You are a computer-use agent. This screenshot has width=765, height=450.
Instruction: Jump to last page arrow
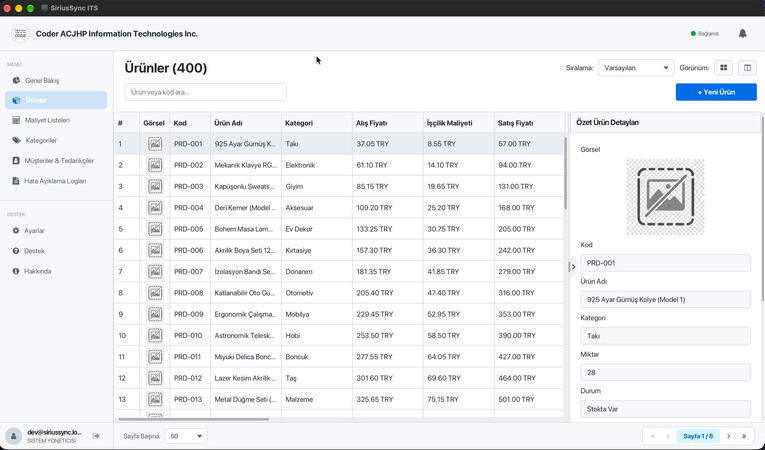(744, 436)
